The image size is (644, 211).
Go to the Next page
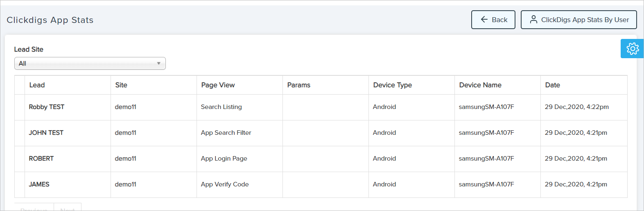coord(68,208)
